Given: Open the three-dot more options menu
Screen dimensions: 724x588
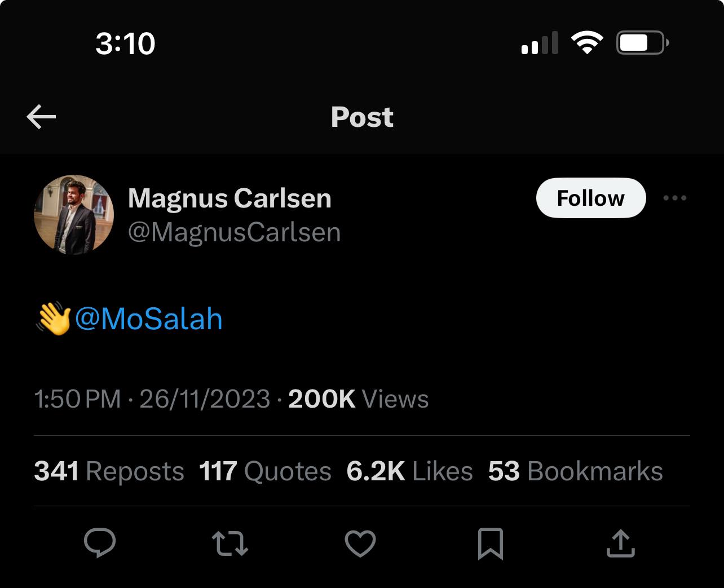Looking at the screenshot, I should pyautogui.click(x=675, y=198).
